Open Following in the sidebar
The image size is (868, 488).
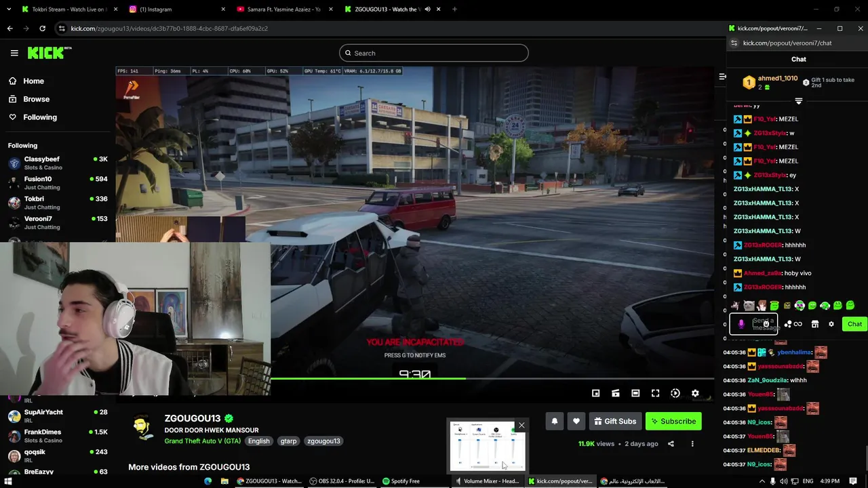(40, 117)
